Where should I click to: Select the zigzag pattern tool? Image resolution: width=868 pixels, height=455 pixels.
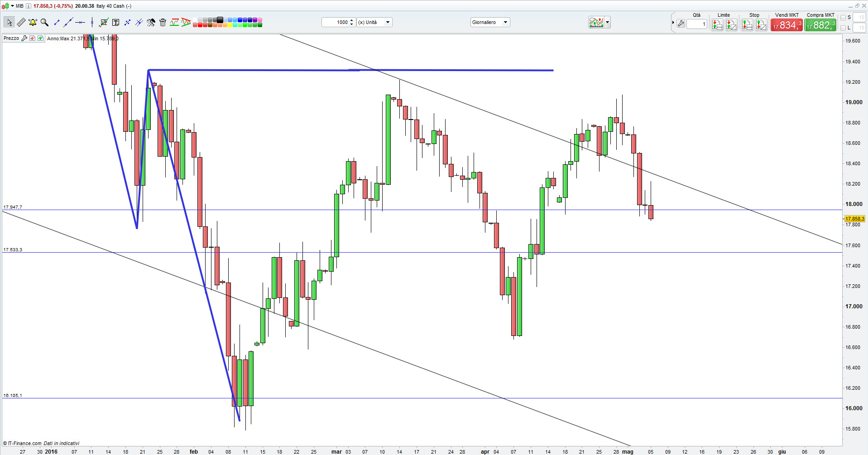[174, 22]
